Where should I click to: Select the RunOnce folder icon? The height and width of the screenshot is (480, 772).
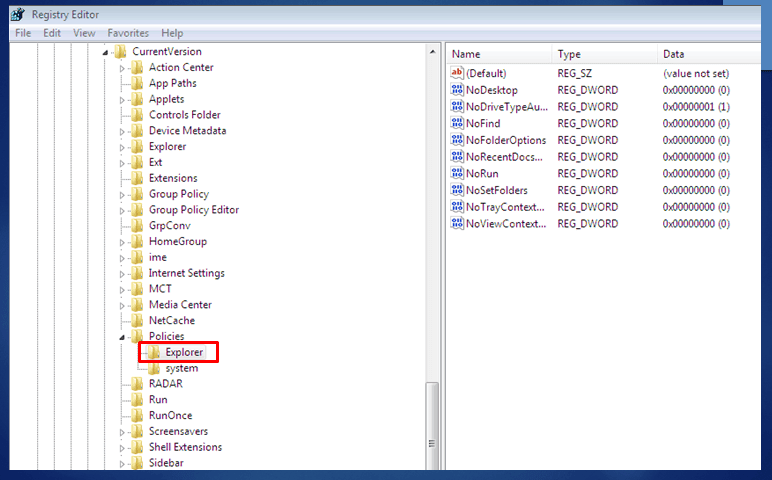137,415
